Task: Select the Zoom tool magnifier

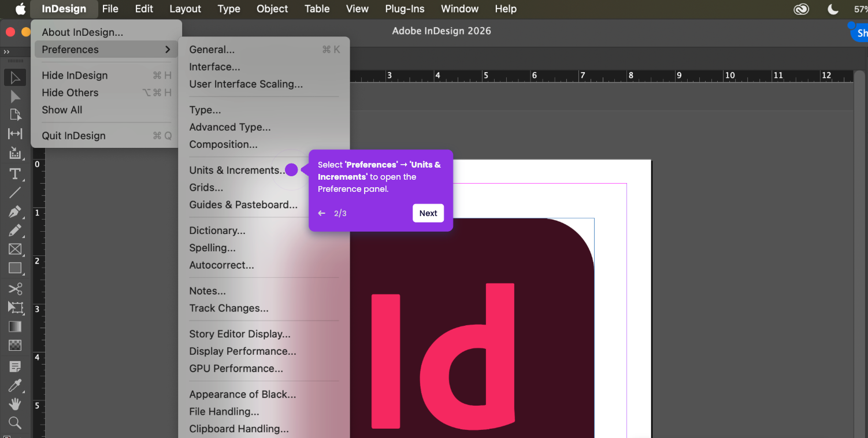Action: point(15,423)
